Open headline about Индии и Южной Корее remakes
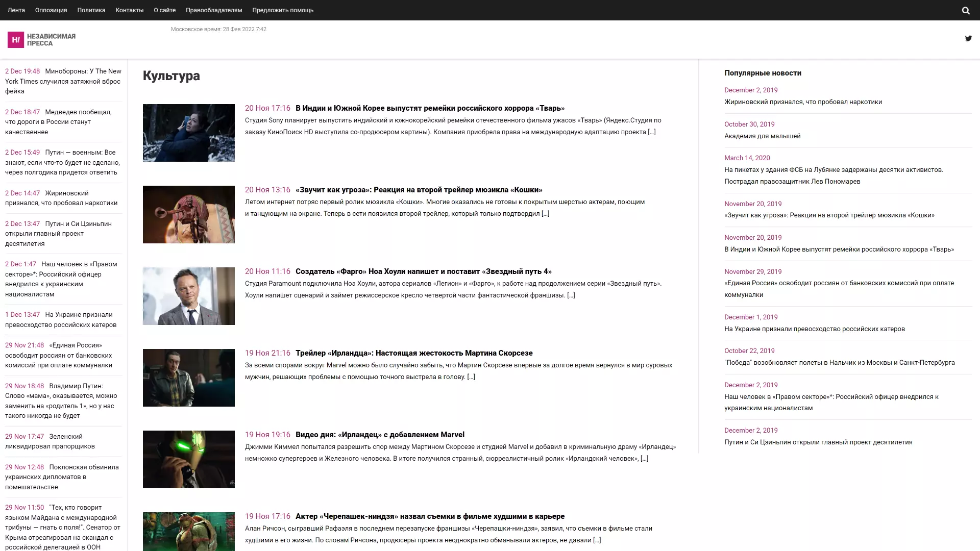The width and height of the screenshot is (980, 551). coord(430,108)
